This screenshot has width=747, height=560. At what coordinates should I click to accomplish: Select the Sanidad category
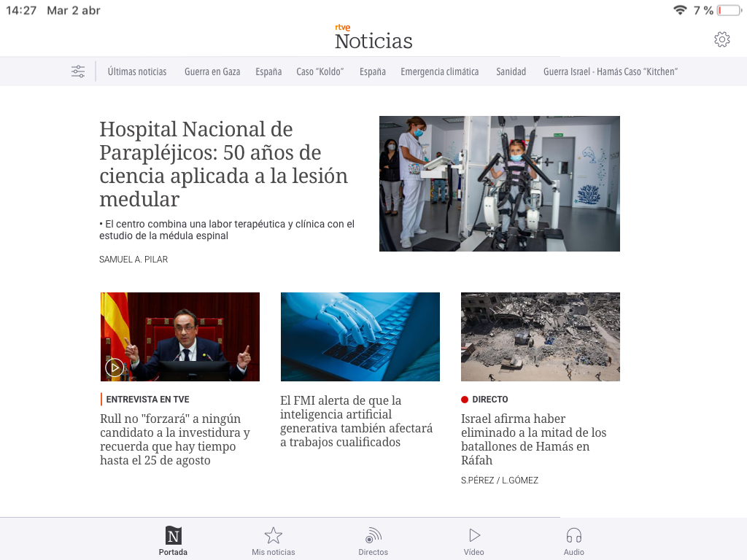click(511, 71)
